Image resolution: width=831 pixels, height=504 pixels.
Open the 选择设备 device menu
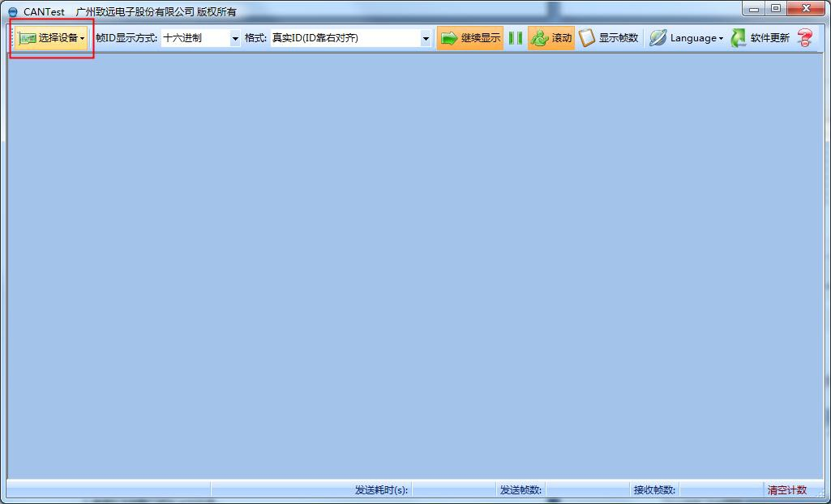[x=50, y=38]
